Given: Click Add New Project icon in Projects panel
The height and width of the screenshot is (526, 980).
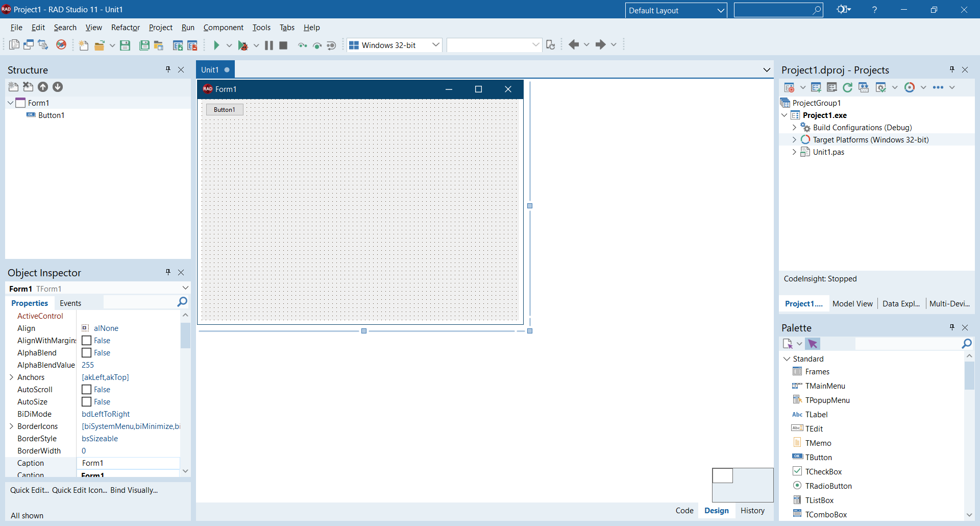Looking at the screenshot, I should pyautogui.click(x=816, y=87).
